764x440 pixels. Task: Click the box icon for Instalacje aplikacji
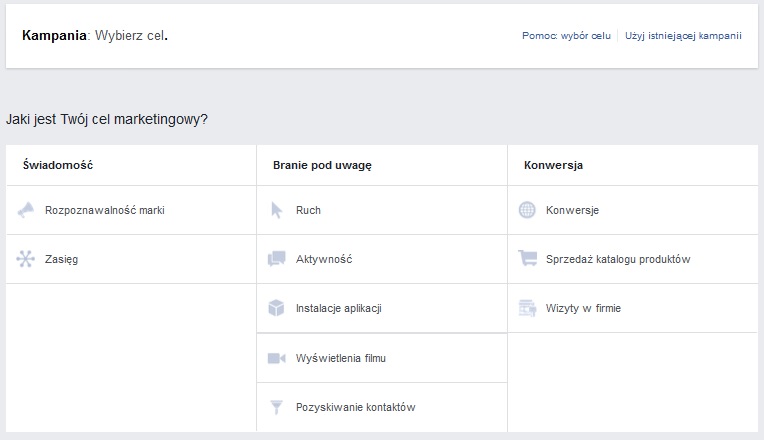[x=277, y=308]
